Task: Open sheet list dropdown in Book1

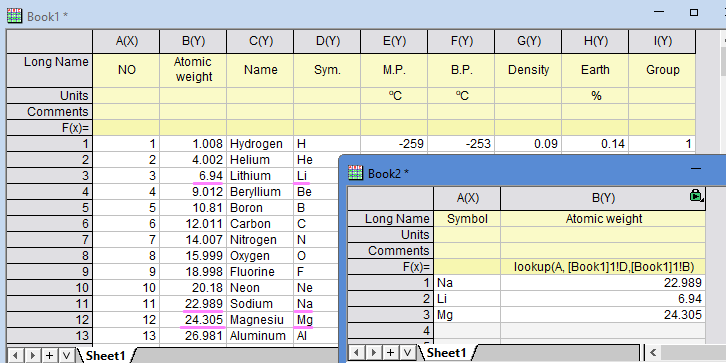Action: pos(66,355)
